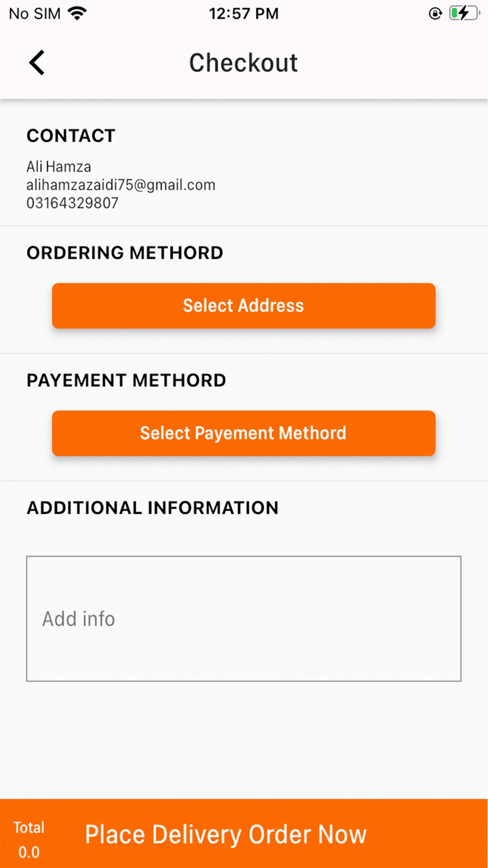Tap the battery charging icon
The image size is (488, 868).
pos(464,13)
